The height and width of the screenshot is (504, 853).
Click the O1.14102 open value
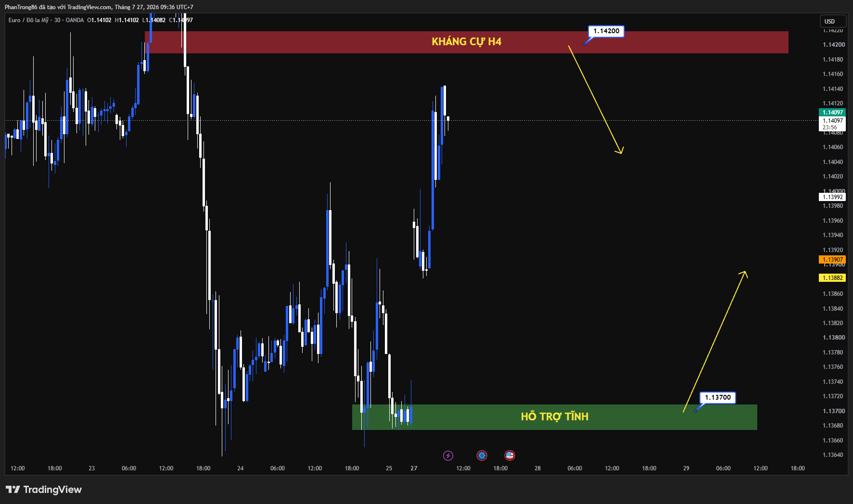pyautogui.click(x=99, y=20)
